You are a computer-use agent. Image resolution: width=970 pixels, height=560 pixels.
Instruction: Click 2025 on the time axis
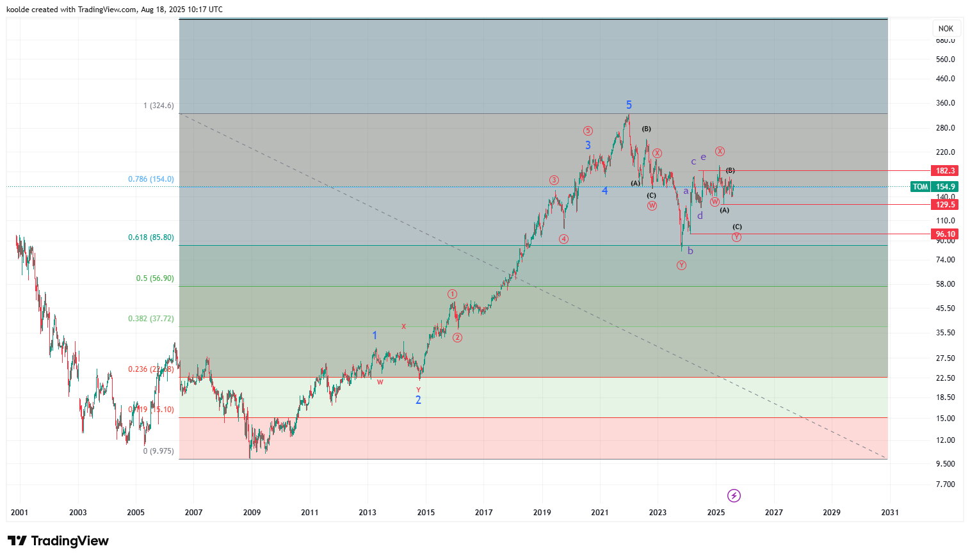pyautogui.click(x=716, y=512)
